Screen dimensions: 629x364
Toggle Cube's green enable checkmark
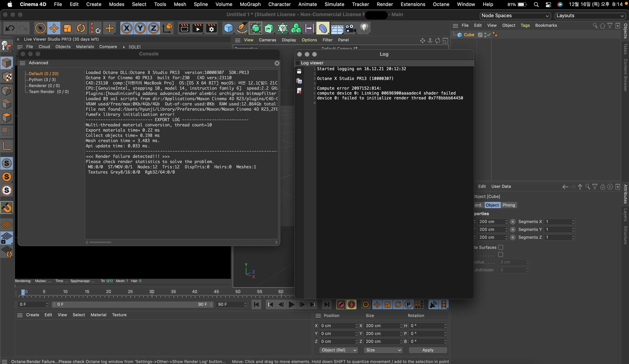click(x=489, y=35)
